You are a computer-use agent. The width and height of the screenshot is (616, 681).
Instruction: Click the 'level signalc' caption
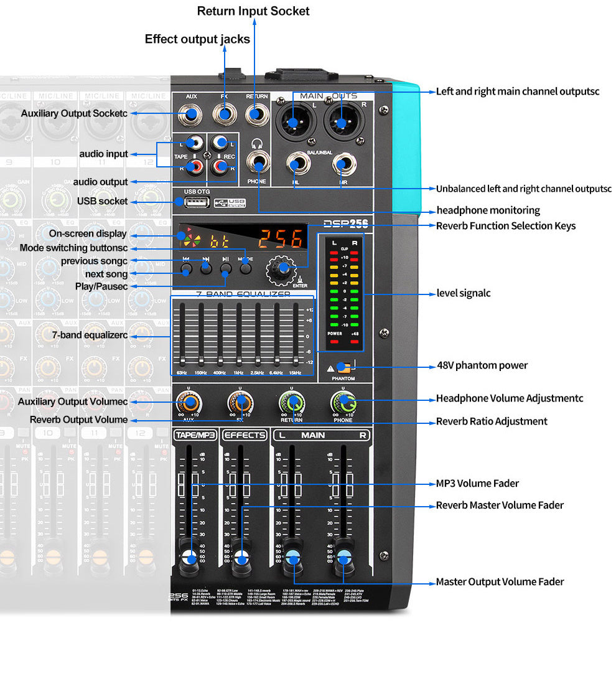(x=463, y=293)
